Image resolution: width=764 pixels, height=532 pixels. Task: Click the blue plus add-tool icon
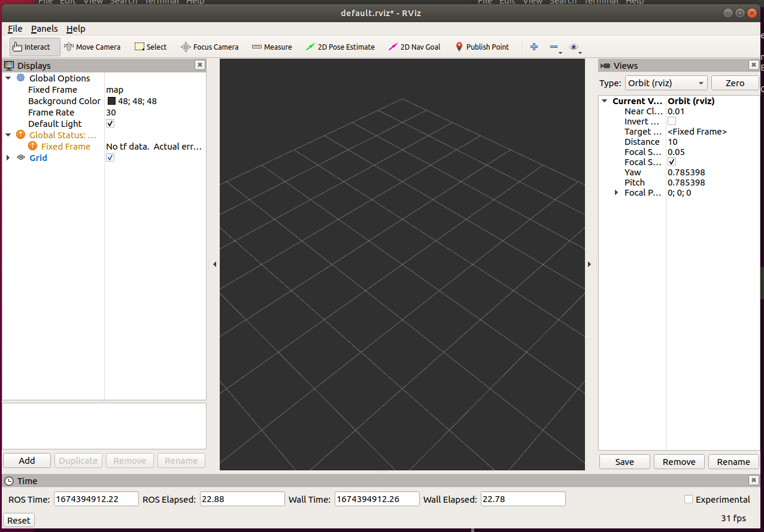[x=534, y=47]
